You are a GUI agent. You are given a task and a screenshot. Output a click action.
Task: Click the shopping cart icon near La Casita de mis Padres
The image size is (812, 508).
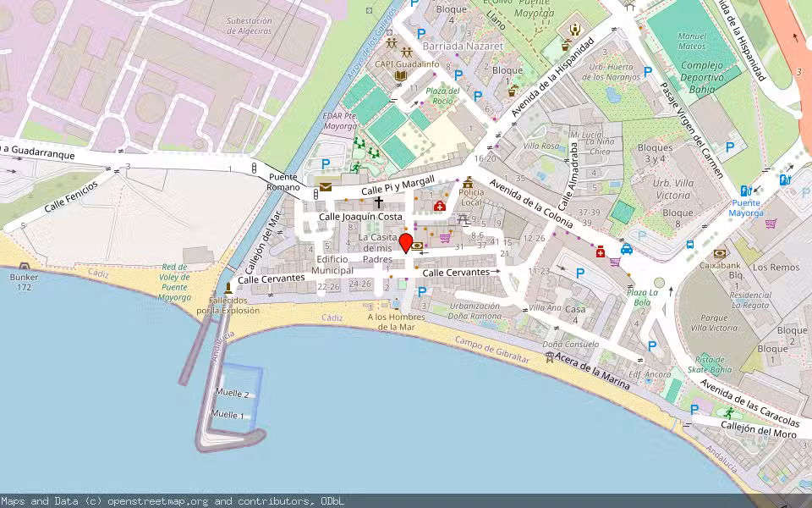coord(445,239)
